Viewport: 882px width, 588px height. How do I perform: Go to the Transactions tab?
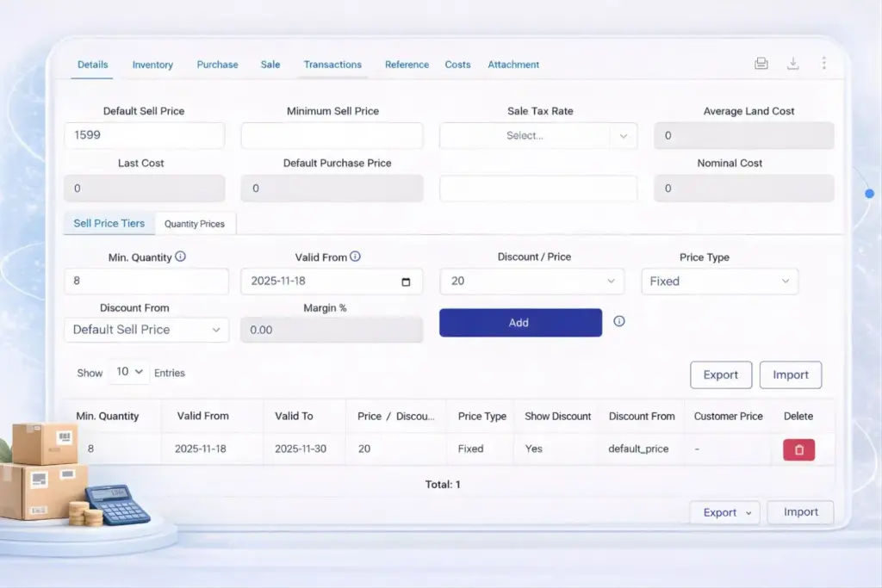pos(332,65)
